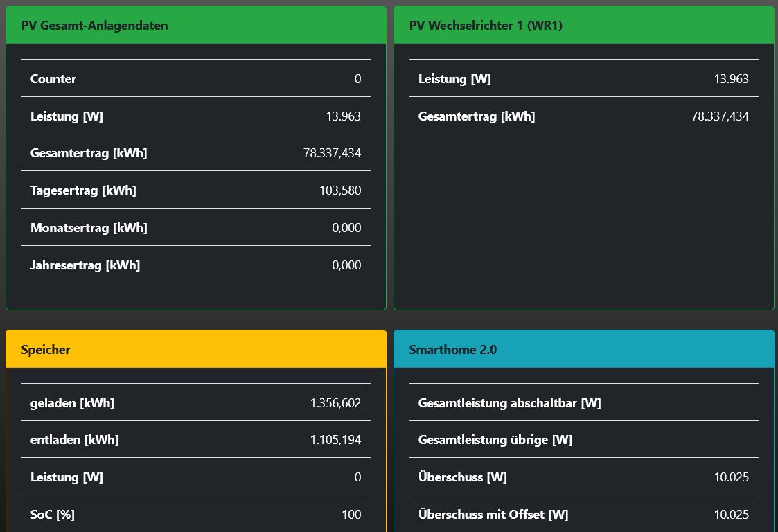Select the Monatsertrag [kWh] row label

[89, 228]
